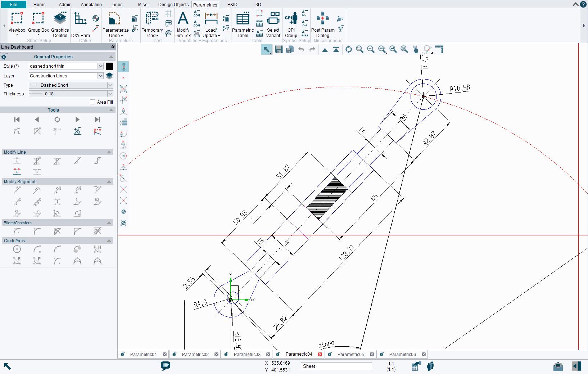588x374 pixels.
Task: Open the Parametric03 drawing tab
Action: pyautogui.click(x=247, y=354)
